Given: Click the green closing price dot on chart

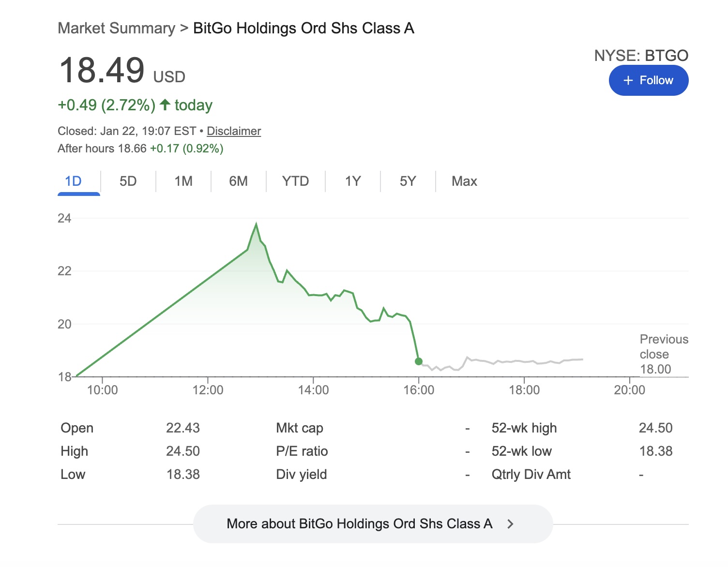Looking at the screenshot, I should [x=419, y=361].
